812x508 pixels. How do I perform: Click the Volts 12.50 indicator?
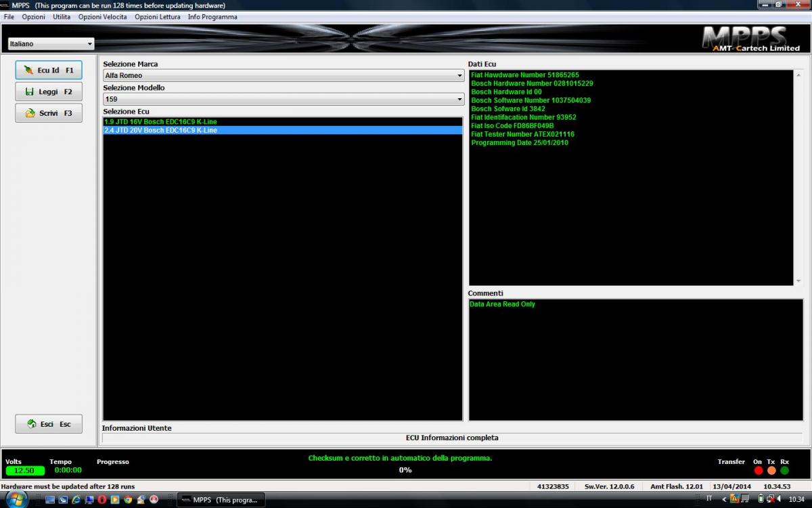(25, 471)
